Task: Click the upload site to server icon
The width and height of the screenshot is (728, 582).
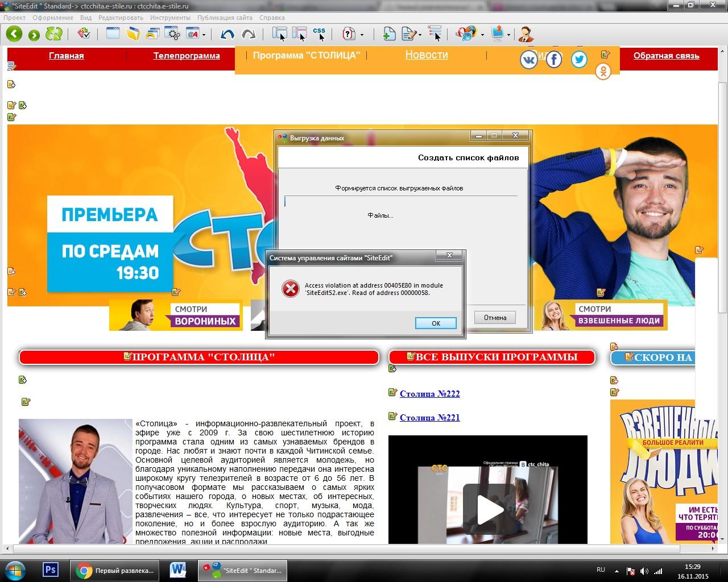Action: point(498,34)
